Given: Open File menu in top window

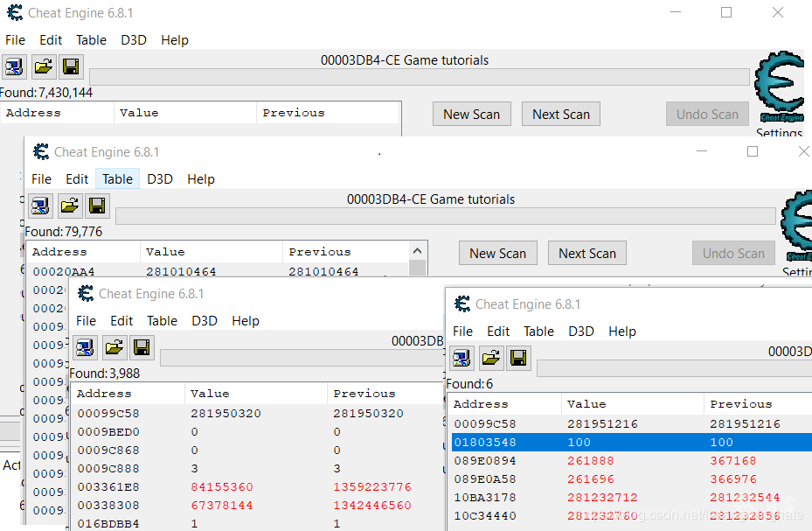Looking at the screenshot, I should pyautogui.click(x=15, y=40).
